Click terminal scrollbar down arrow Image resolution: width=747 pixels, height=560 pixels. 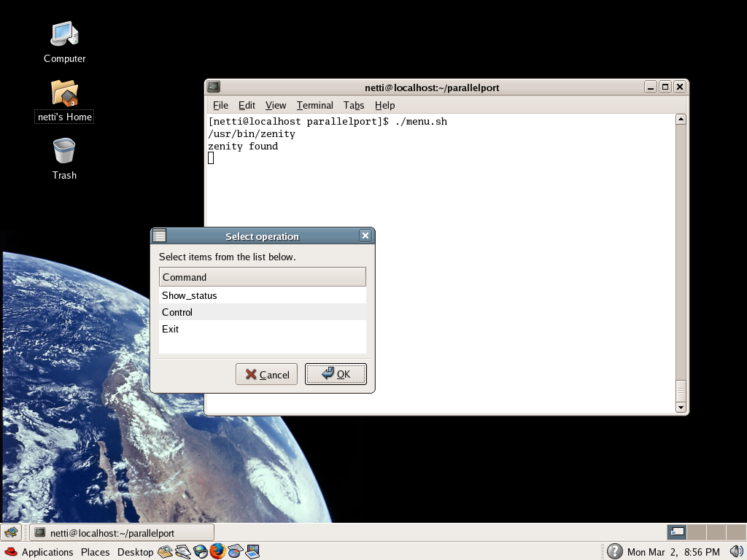tap(681, 407)
